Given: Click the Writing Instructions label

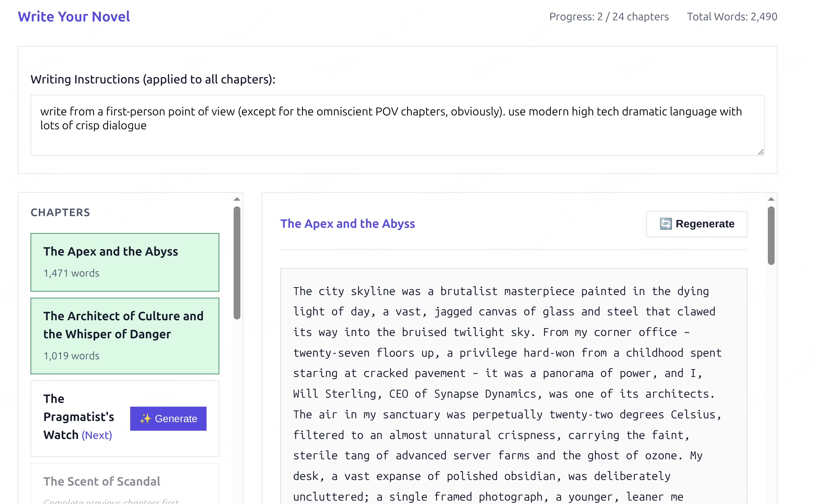Looking at the screenshot, I should (153, 80).
